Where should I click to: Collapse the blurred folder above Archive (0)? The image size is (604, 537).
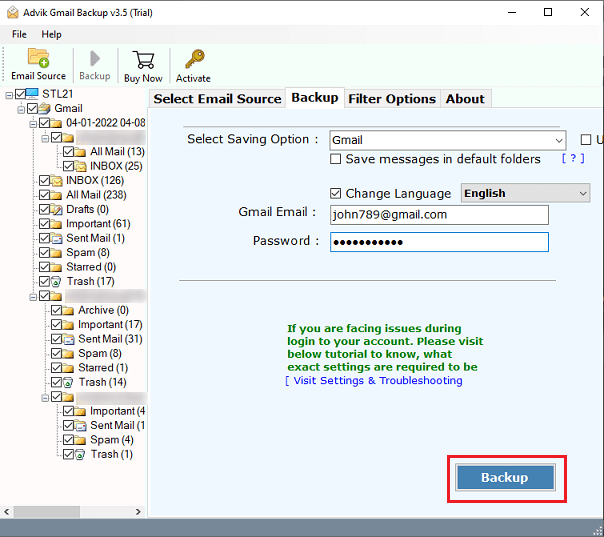33,297
